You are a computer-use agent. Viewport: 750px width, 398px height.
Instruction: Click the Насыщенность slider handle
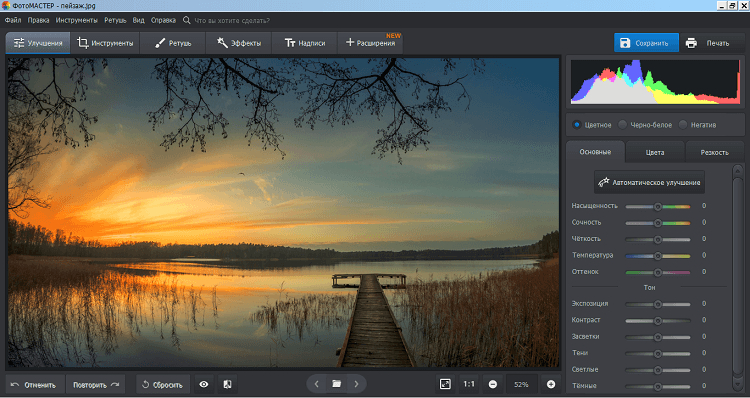click(x=658, y=207)
